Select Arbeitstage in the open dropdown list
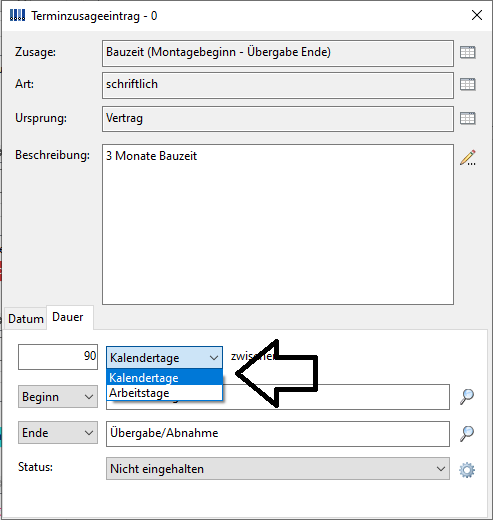Image resolution: width=493 pixels, height=520 pixels. tap(164, 393)
